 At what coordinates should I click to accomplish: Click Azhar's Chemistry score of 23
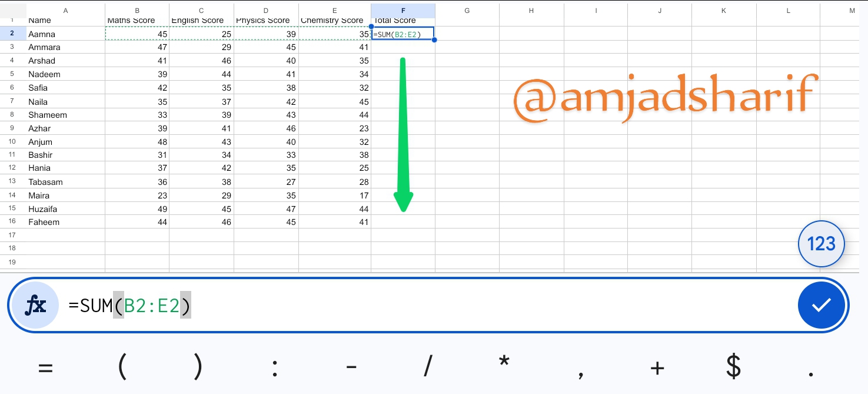pos(335,128)
